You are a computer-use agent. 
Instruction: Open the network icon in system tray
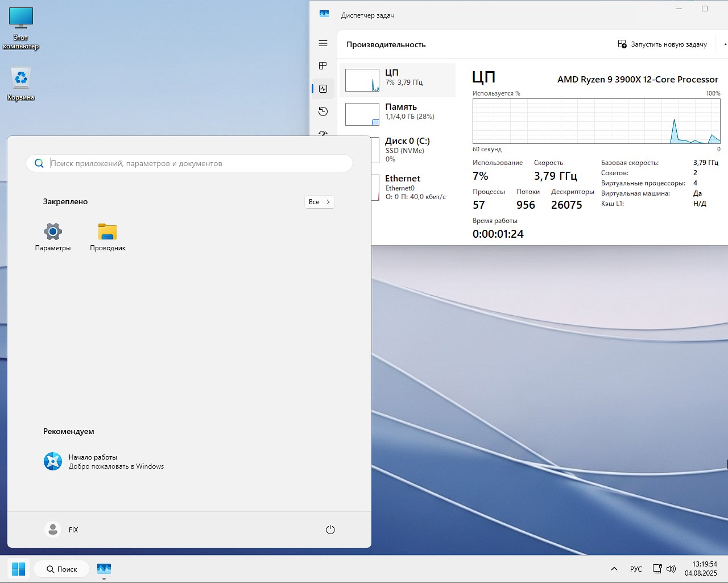click(x=657, y=569)
